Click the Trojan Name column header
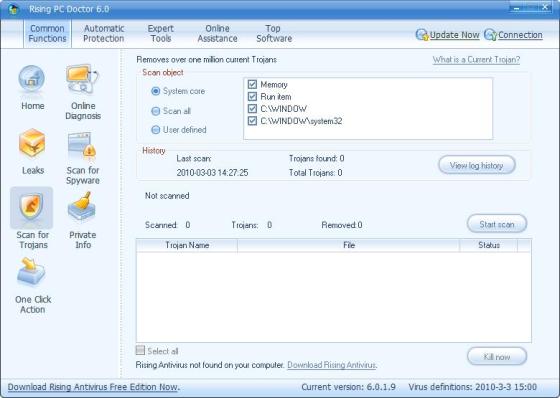This screenshot has height=398, width=560. [x=187, y=245]
